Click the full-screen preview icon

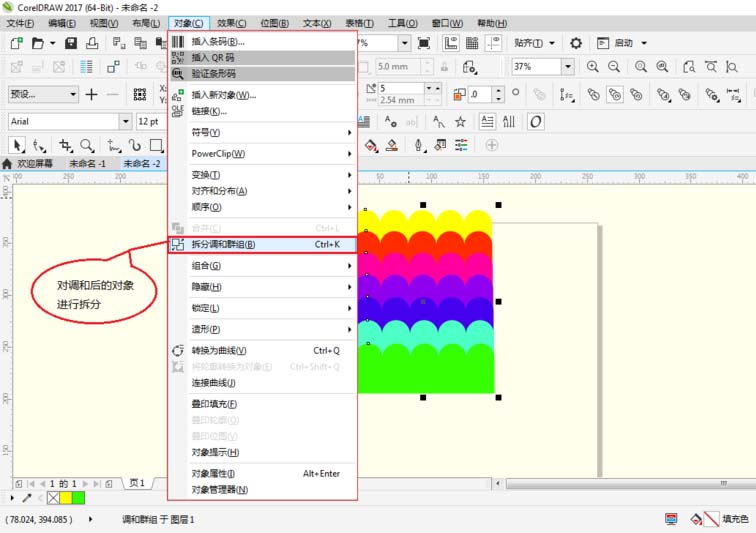coord(424,43)
